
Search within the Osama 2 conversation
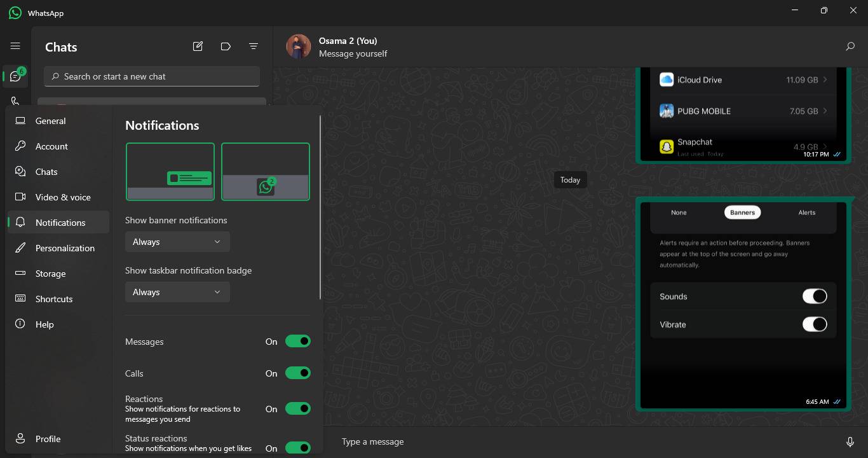[x=850, y=46]
